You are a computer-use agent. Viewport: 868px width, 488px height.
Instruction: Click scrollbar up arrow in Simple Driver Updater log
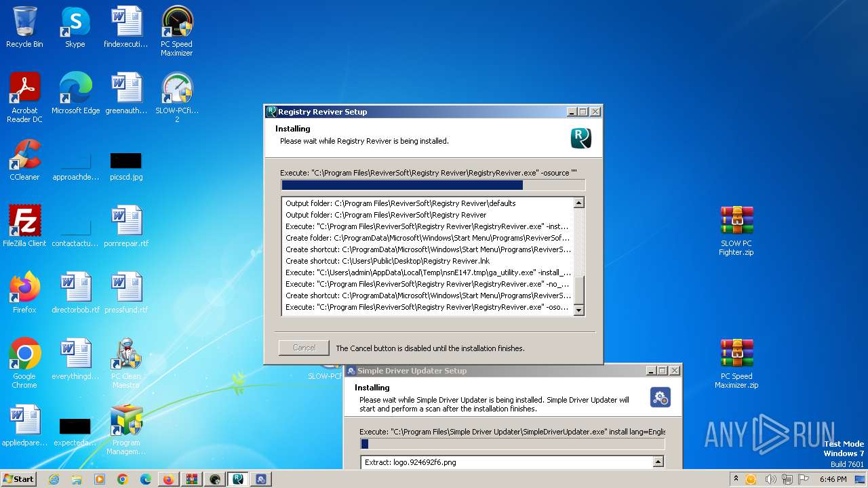coord(658,462)
